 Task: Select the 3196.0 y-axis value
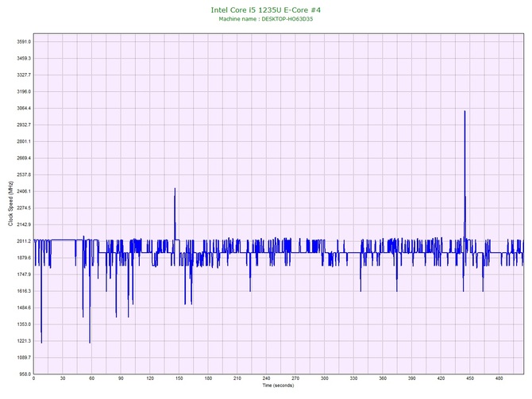click(24, 91)
